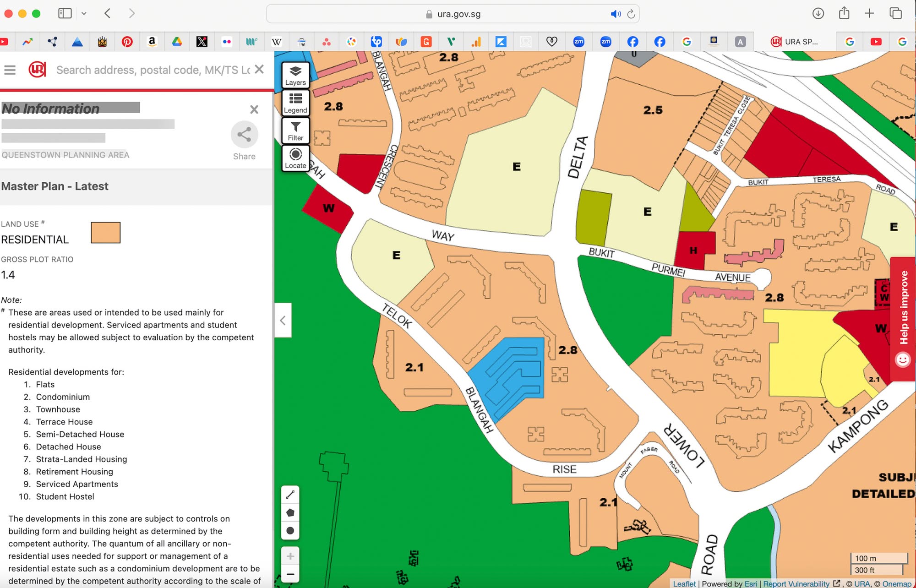Open the Report Vulnerability link

(801, 584)
